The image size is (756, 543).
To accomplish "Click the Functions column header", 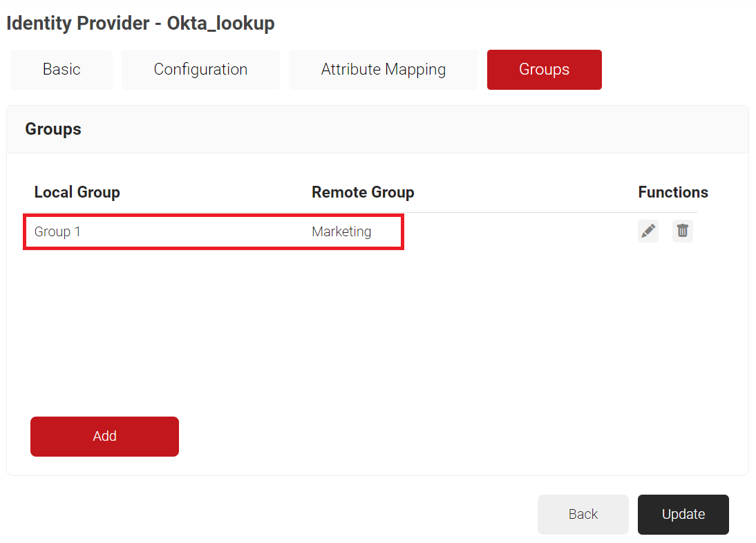I will tap(672, 193).
